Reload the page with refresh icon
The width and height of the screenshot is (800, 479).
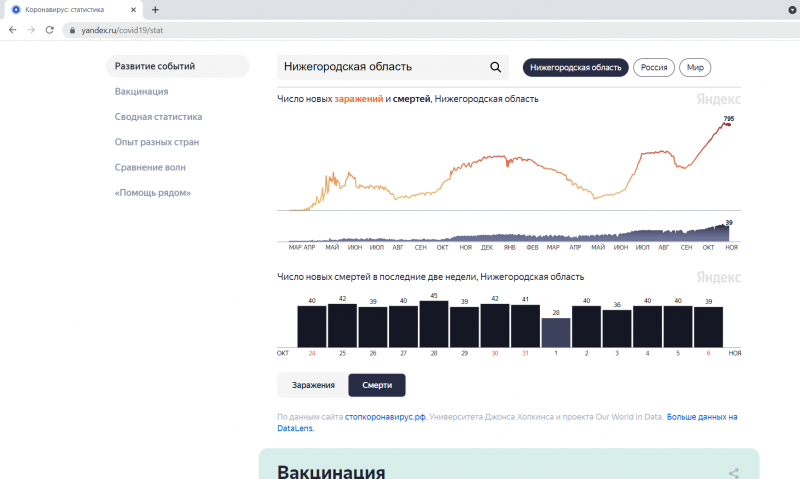49,30
